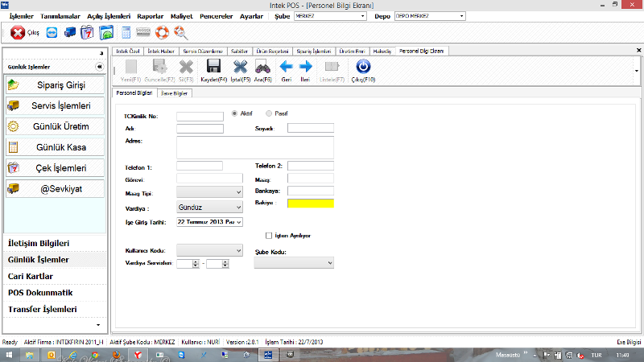Select the Pasif radio button
The image size is (644, 362).
[x=269, y=114]
